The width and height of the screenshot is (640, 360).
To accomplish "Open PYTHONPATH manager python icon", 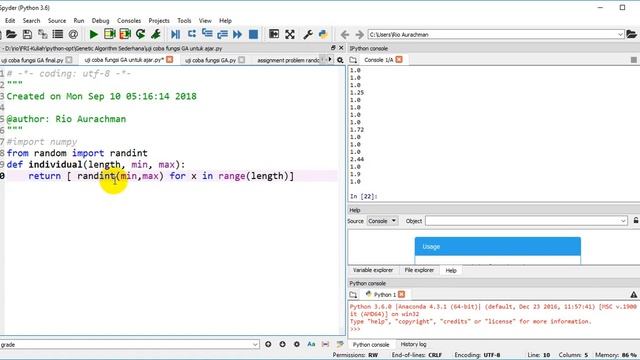I will pyautogui.click(x=323, y=34).
